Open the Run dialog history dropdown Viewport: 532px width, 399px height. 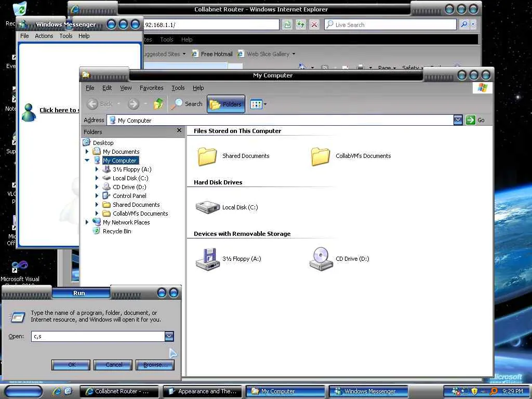coord(169,336)
